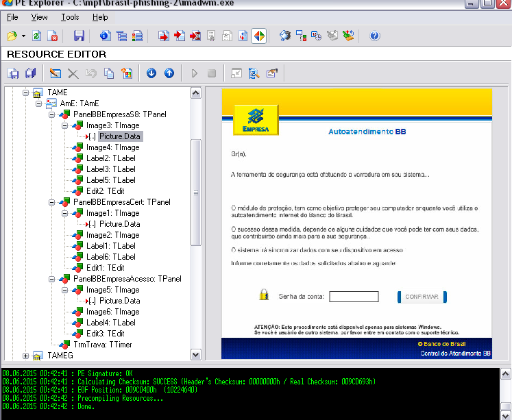Select Picture.Data under Image5
The height and width of the screenshot is (420, 512).
[x=119, y=301]
